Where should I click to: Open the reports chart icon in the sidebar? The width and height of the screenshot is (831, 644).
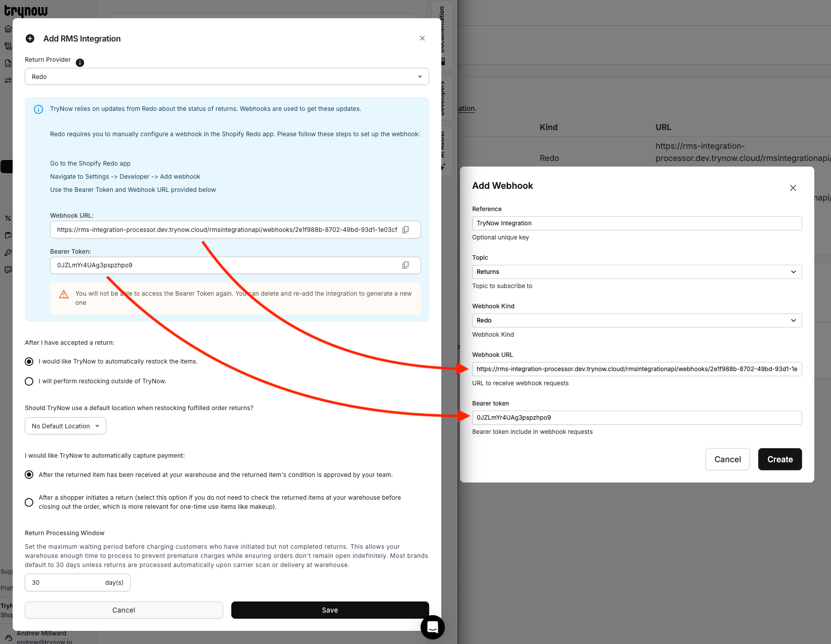point(8,63)
